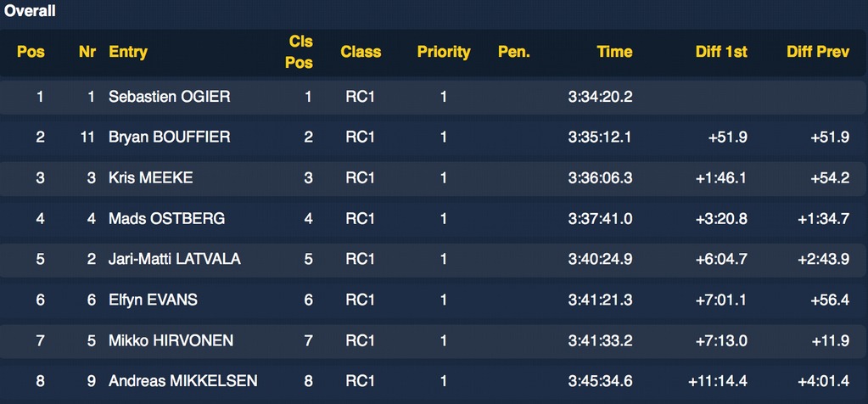This screenshot has height=404, width=868.
Task: Open Jari-Matti LATVALA entry
Action: [x=175, y=259]
